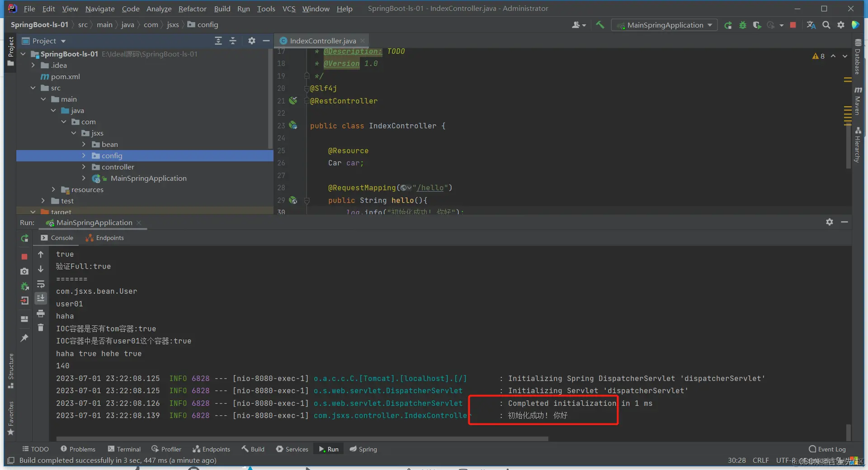Open Search Everywhere magnifier
Screen dimensions: 868x470
point(826,25)
